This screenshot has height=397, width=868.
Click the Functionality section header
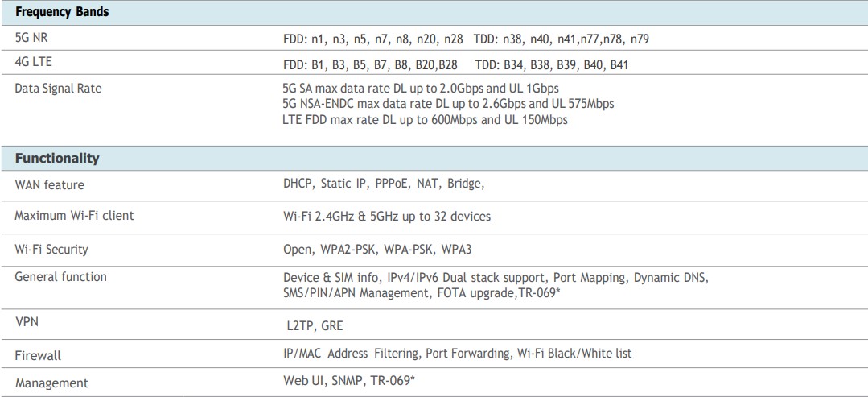point(57,158)
